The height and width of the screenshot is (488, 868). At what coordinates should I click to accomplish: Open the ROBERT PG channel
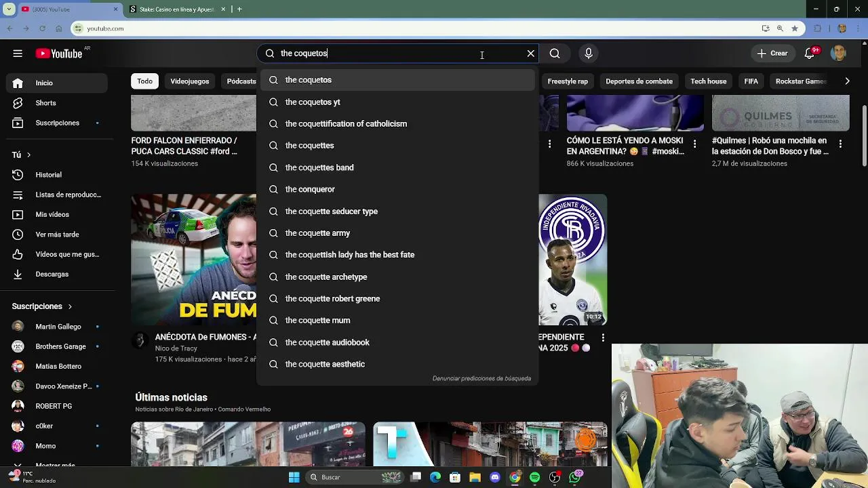(58, 406)
